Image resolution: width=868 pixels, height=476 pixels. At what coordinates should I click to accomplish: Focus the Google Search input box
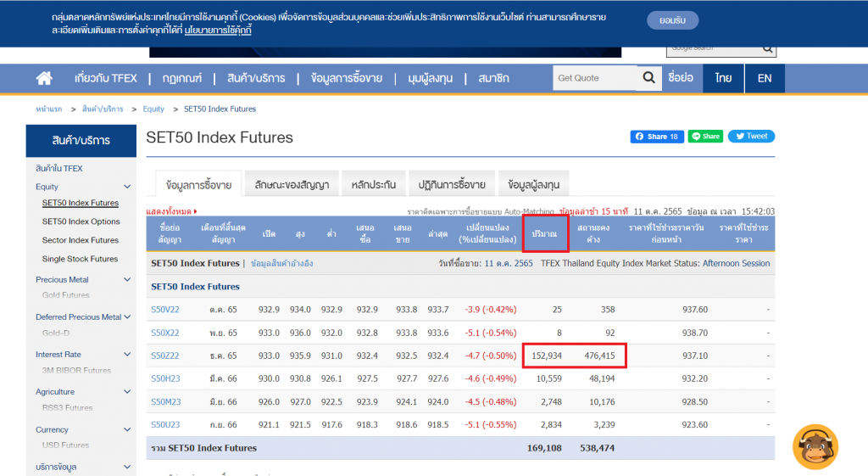click(x=714, y=48)
